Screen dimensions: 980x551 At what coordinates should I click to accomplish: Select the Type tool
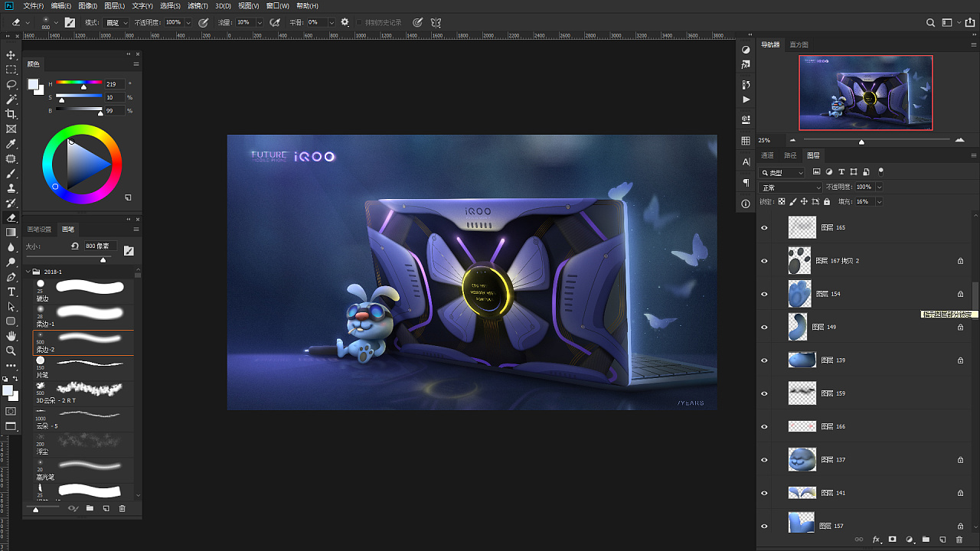pyautogui.click(x=11, y=292)
